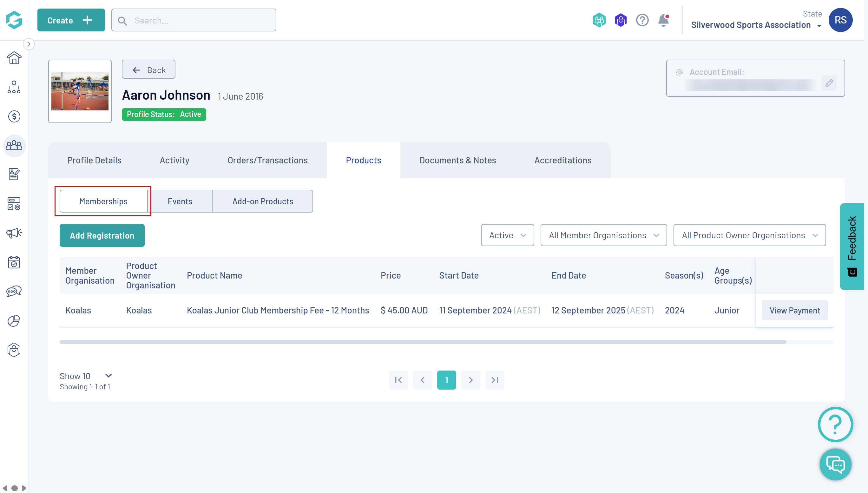Click the megaphone communications sidebar icon
The image size is (868, 493).
click(14, 233)
